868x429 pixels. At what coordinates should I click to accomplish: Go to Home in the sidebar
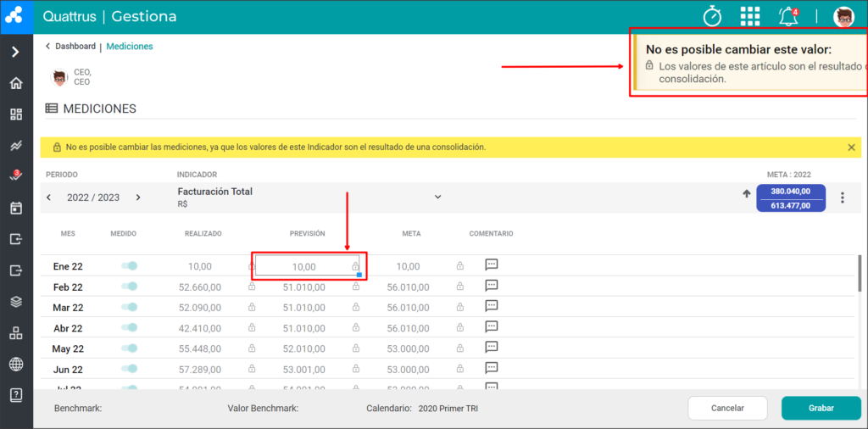coord(16,84)
